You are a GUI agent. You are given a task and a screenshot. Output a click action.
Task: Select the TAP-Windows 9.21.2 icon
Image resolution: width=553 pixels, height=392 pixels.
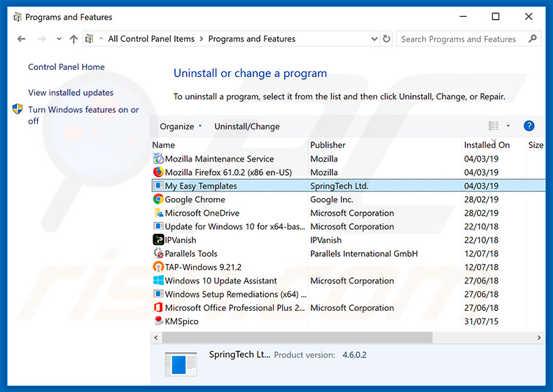(x=158, y=267)
